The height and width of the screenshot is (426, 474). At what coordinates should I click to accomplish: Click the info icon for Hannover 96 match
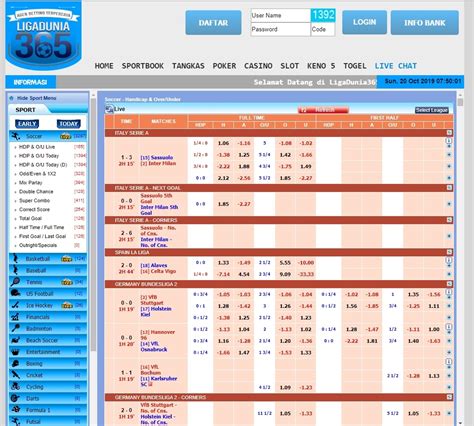pyautogui.click(x=449, y=327)
